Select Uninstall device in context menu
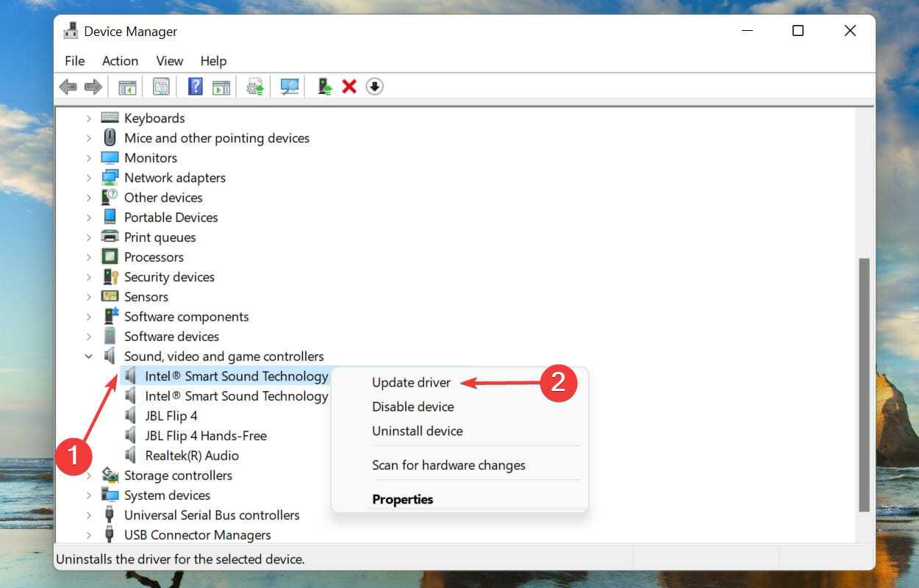 tap(417, 431)
